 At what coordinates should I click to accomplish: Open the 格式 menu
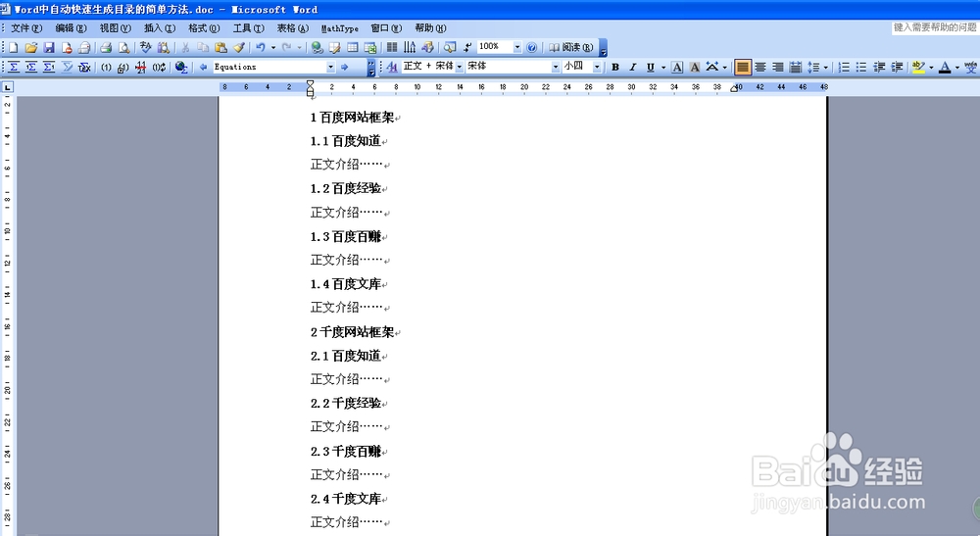[x=204, y=28]
